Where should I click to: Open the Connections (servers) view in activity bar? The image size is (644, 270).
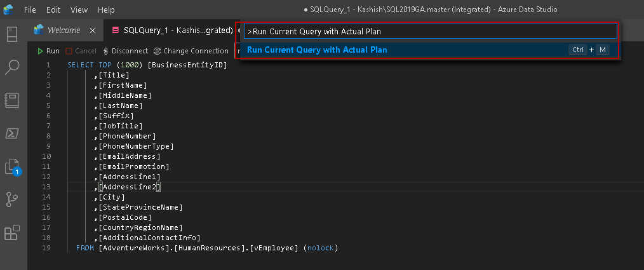click(x=13, y=34)
